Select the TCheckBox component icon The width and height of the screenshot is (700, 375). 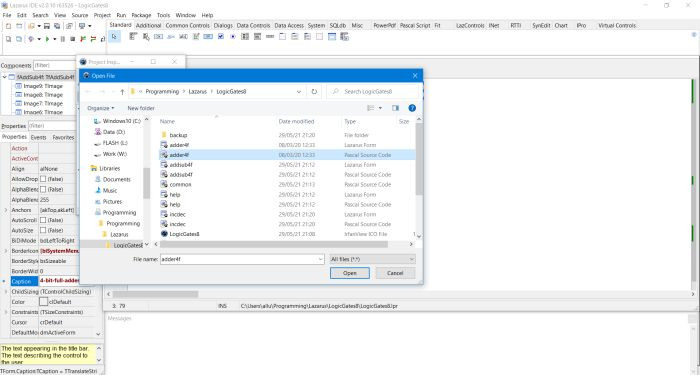(x=221, y=37)
